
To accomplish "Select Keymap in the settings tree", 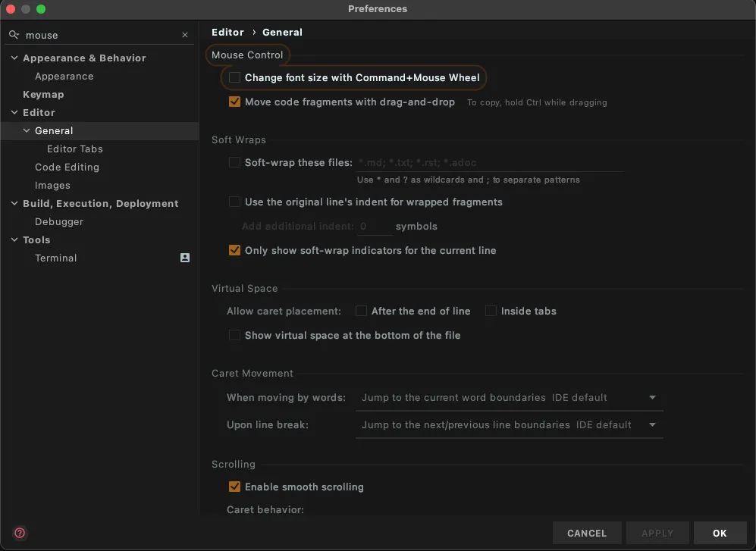I will (x=43, y=94).
